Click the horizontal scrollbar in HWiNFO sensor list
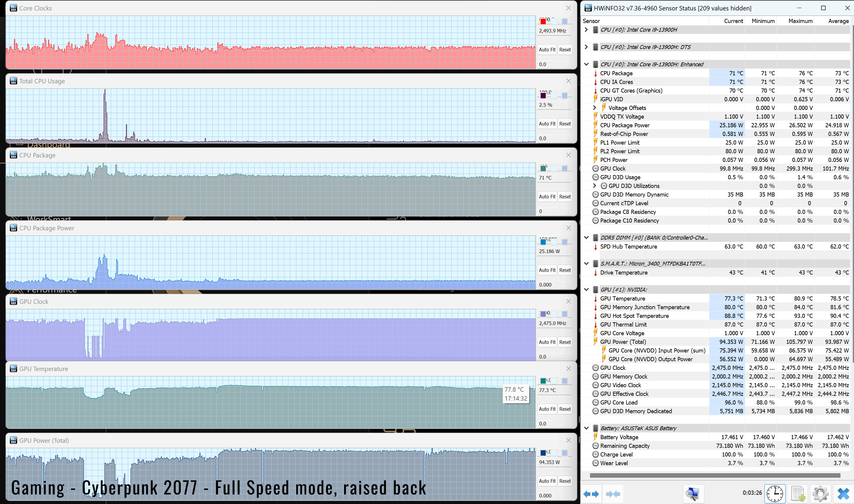The image size is (854, 504). coord(715,475)
